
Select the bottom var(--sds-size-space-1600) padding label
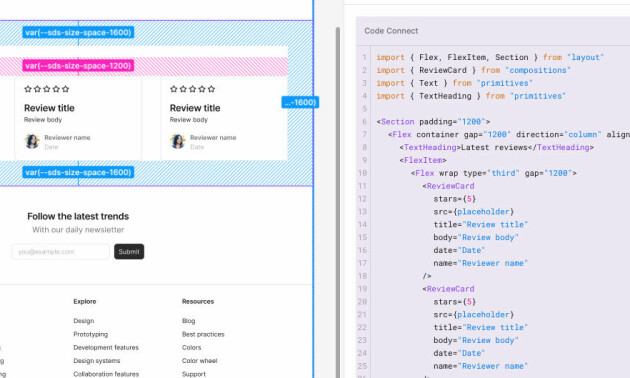pos(78,172)
